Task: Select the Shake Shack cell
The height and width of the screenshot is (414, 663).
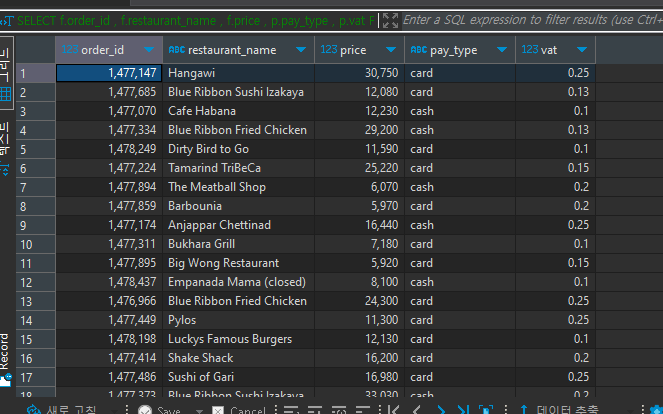Action: pos(238,358)
